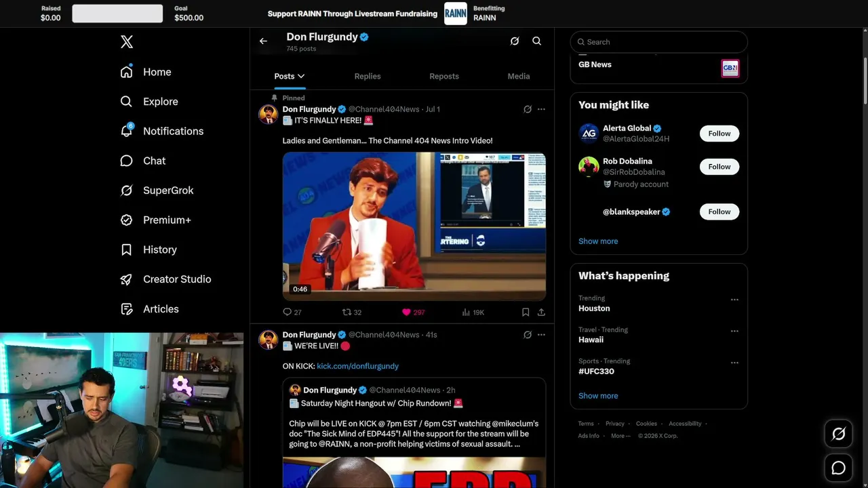Open the more options menu on the WE'RE LIVE post

click(x=541, y=335)
